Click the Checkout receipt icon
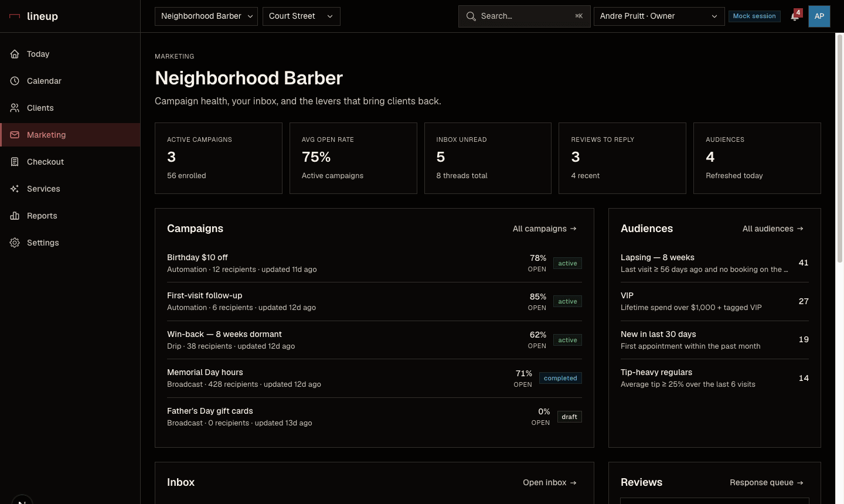Screen dimensions: 844x504 [15, 162]
